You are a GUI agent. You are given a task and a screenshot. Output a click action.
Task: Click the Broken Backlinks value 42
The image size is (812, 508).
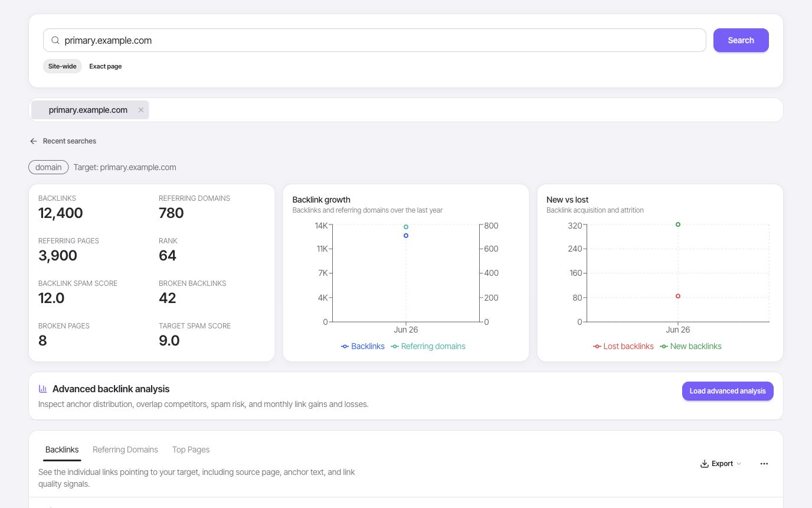pos(168,298)
